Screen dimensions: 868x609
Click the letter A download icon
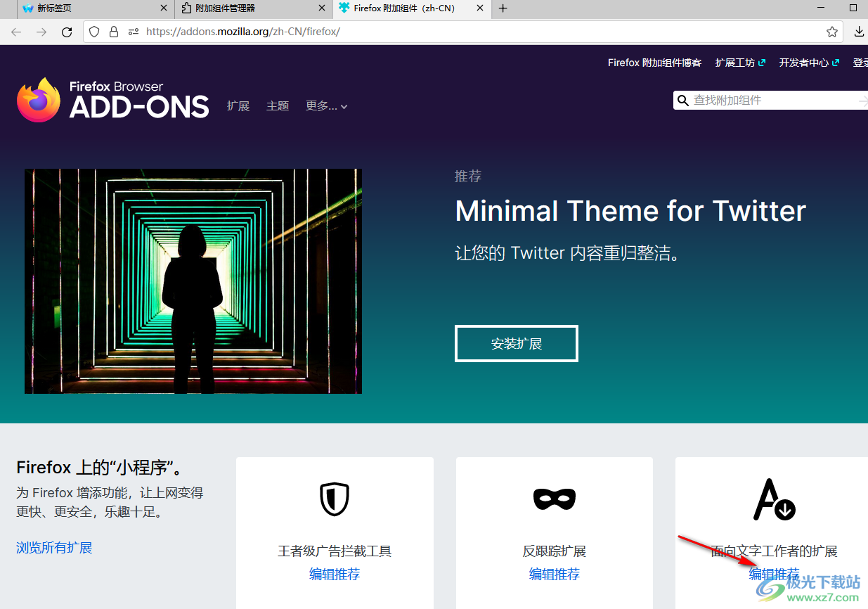click(x=775, y=499)
